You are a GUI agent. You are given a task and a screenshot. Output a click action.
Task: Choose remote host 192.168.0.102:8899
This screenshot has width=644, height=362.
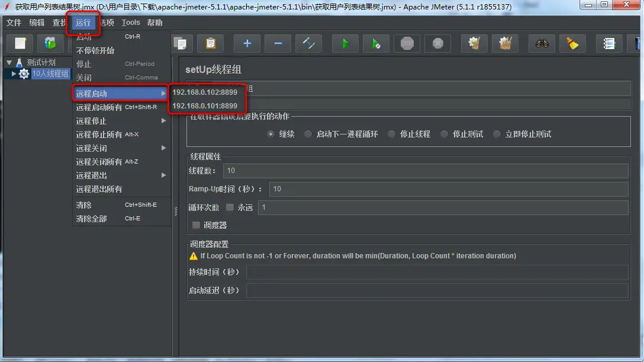(x=205, y=92)
